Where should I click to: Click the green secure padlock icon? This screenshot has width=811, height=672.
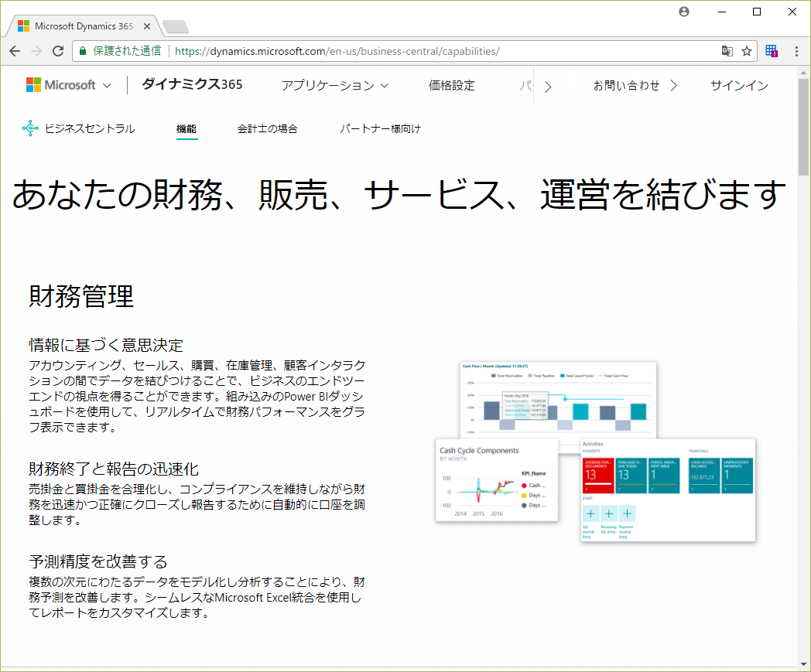tap(82, 51)
